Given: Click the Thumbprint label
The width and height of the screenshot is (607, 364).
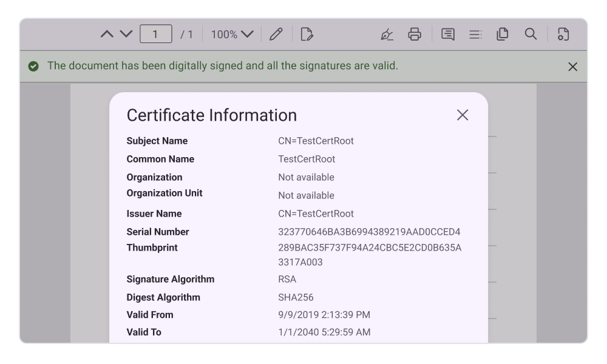Looking at the screenshot, I should pyautogui.click(x=152, y=248).
